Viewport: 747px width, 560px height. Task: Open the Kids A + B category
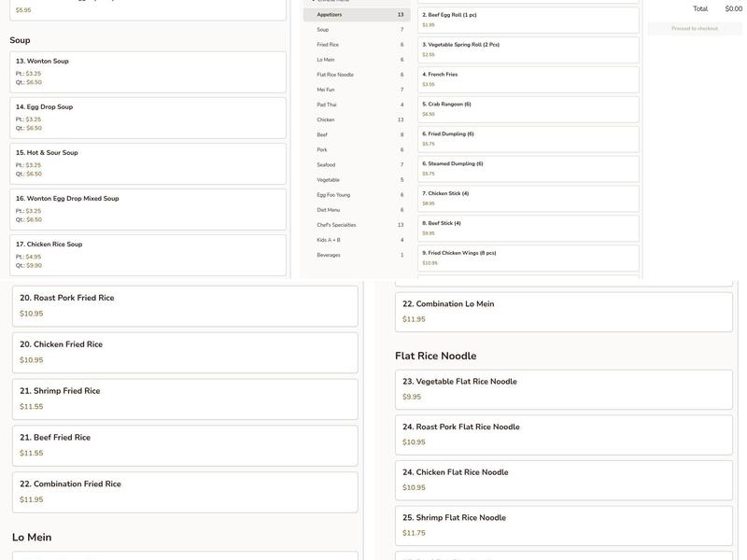357,240
